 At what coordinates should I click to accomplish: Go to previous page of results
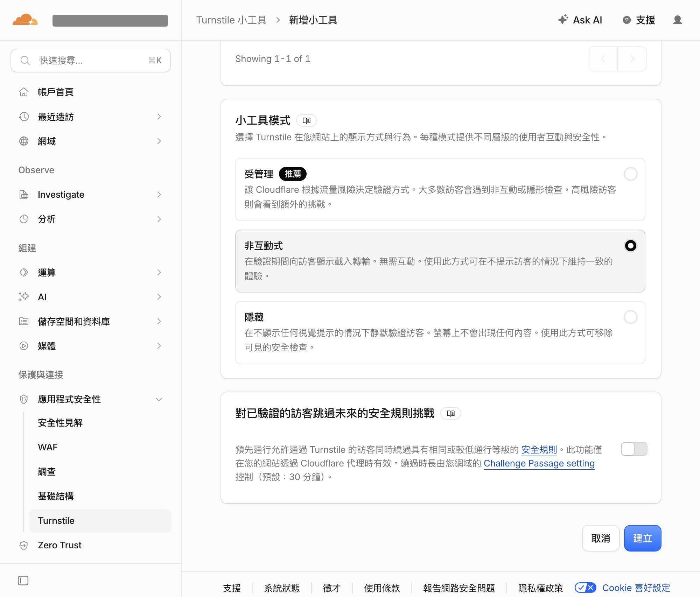point(603,59)
